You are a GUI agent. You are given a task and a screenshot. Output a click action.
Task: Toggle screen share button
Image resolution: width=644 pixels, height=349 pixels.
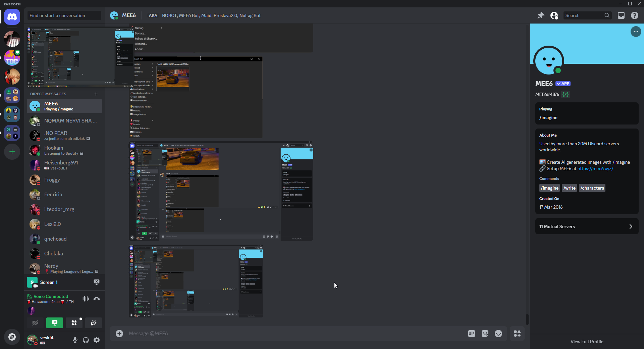55,323
